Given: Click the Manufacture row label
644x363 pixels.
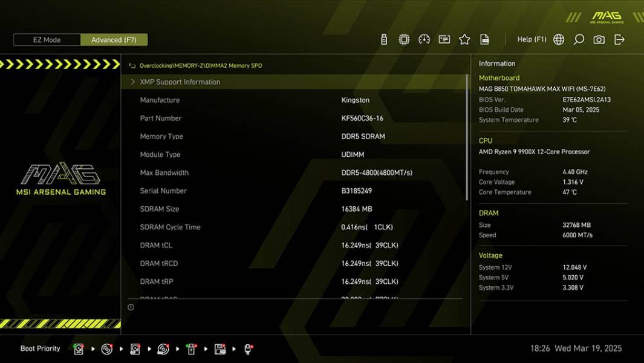Looking at the screenshot, I should pos(160,100).
